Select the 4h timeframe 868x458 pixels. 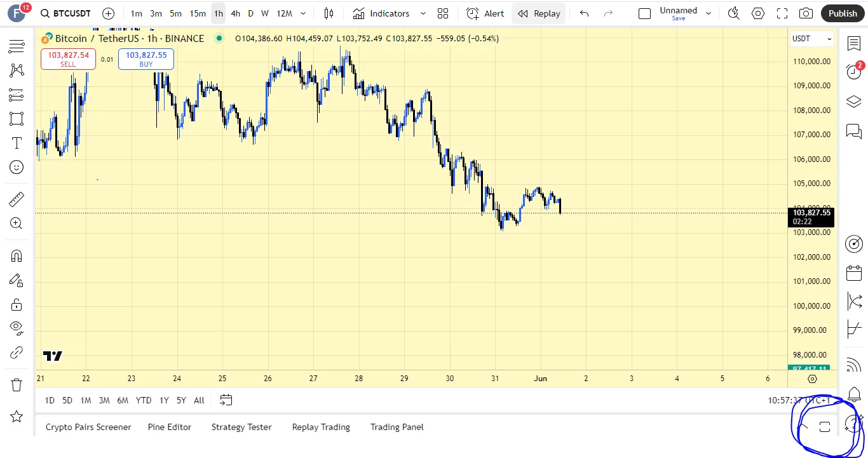click(x=235, y=13)
